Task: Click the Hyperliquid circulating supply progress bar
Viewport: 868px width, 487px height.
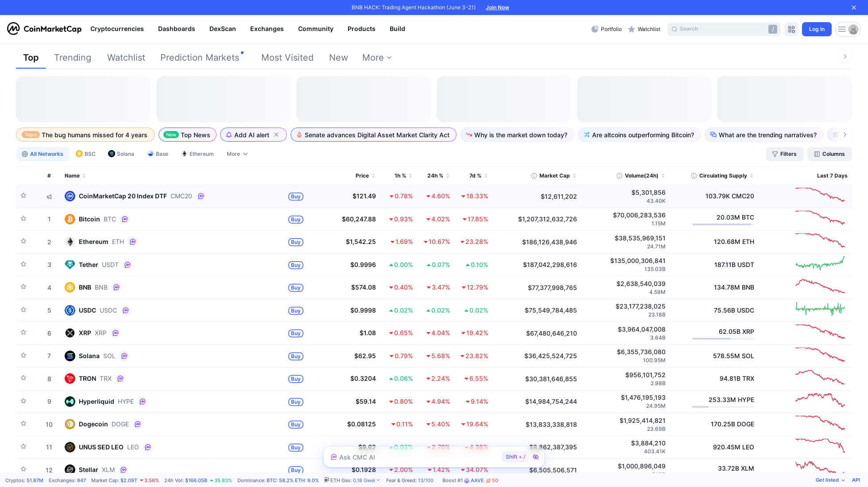Action: [x=723, y=407]
